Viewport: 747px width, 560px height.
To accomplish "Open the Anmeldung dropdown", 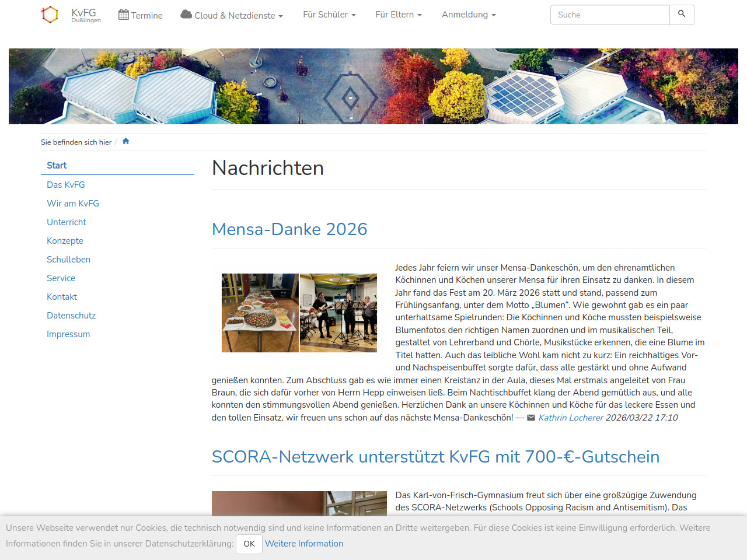I will pos(469,15).
